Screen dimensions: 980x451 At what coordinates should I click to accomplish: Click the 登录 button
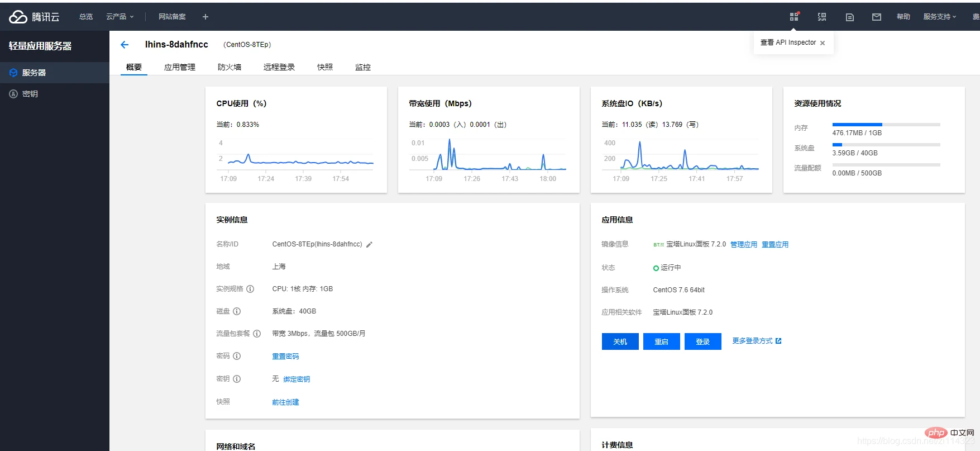coord(703,341)
